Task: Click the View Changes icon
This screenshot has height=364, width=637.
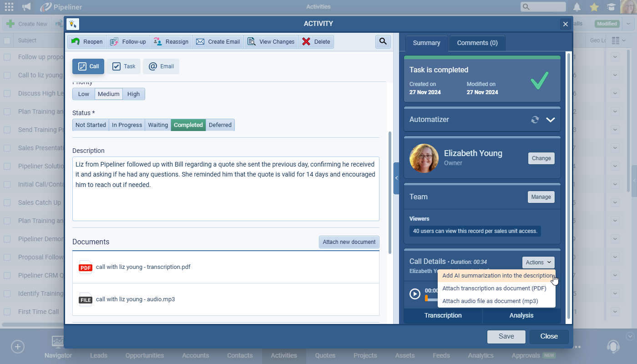Action: point(251,42)
